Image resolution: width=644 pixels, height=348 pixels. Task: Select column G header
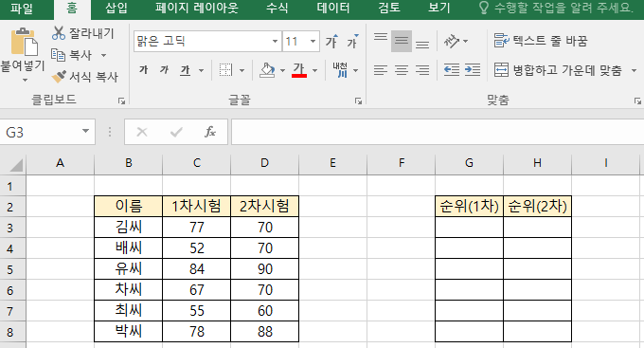click(x=469, y=163)
